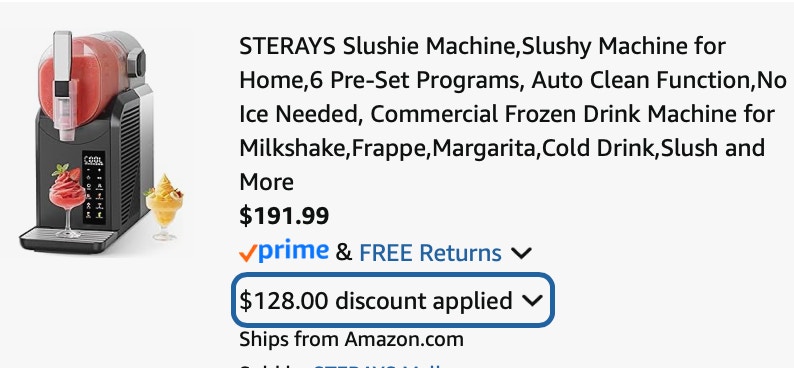The image size is (794, 368).
Task: Click the yellow slushie glass in the image
Action: click(x=165, y=207)
